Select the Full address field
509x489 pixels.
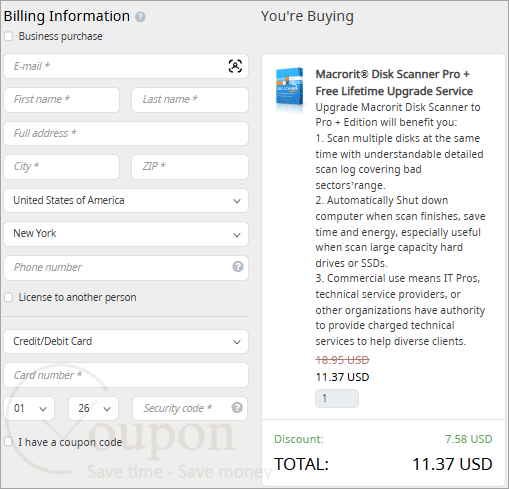[x=126, y=133]
